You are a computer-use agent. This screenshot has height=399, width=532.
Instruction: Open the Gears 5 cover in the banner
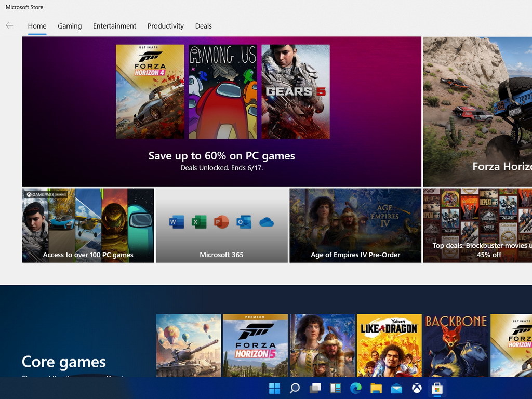tap(296, 91)
